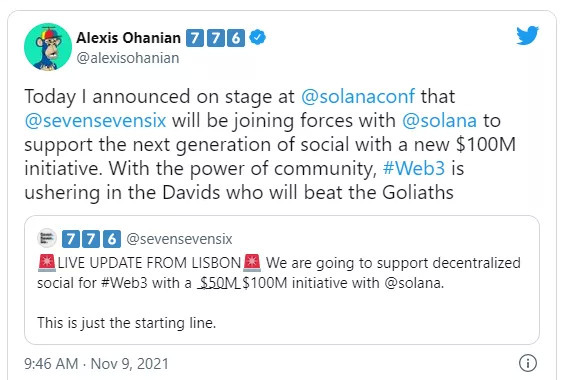Click the 9:46 AM Nov 9, 2021 timestamp
Image resolution: width=566 pixels, height=380 pixels.
(x=96, y=363)
